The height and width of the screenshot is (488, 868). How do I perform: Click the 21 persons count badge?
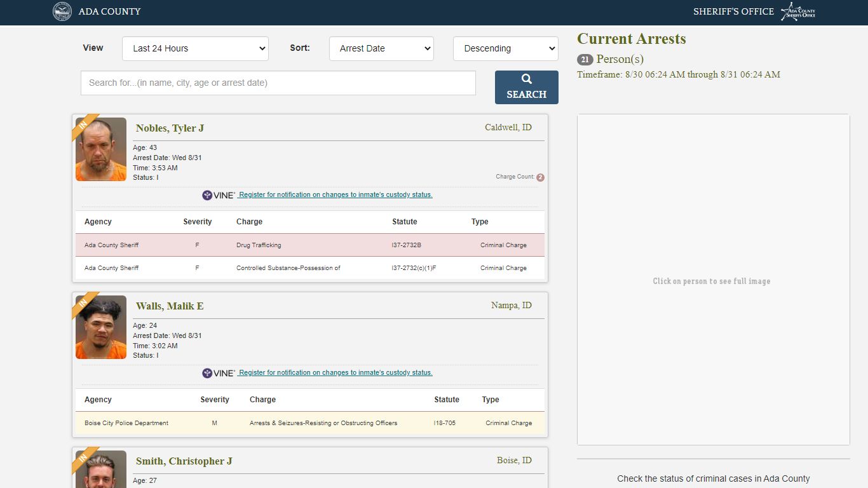(x=585, y=60)
